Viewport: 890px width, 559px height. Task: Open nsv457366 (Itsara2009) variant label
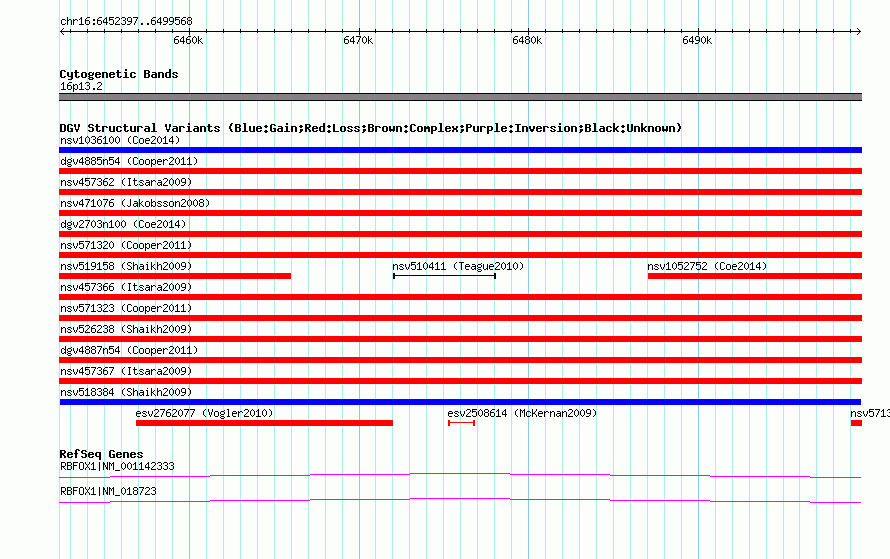(126, 287)
